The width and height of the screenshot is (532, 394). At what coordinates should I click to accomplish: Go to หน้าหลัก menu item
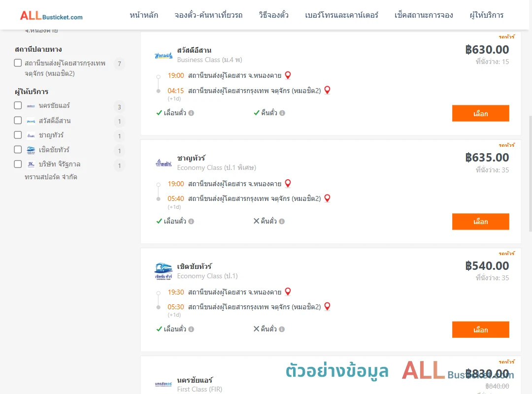[x=144, y=15]
